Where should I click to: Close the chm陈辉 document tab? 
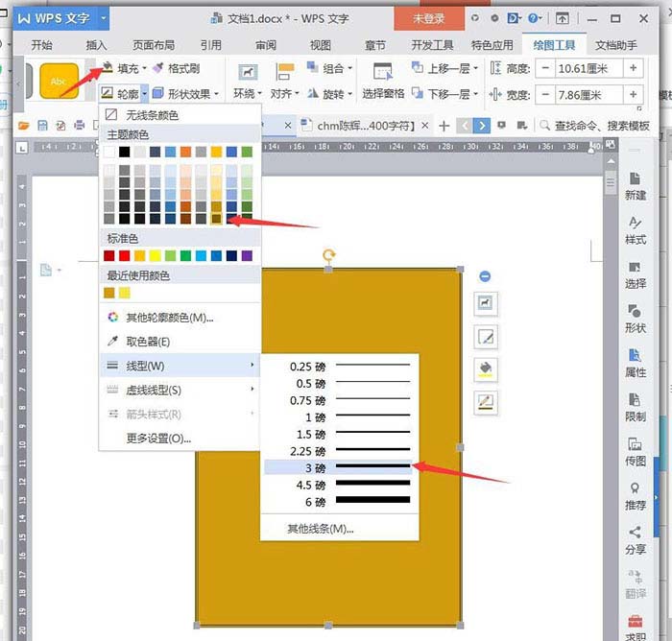(424, 126)
